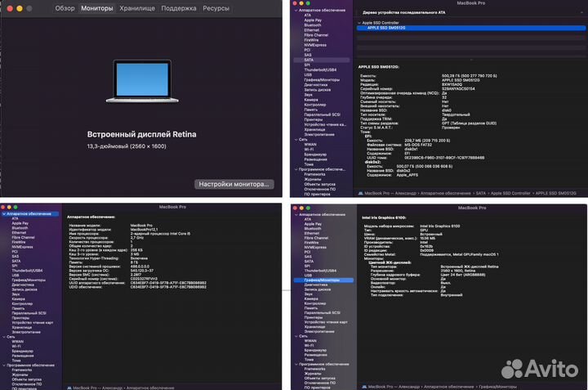Select Журналы in hardware overview window sidebar

[20, 374]
